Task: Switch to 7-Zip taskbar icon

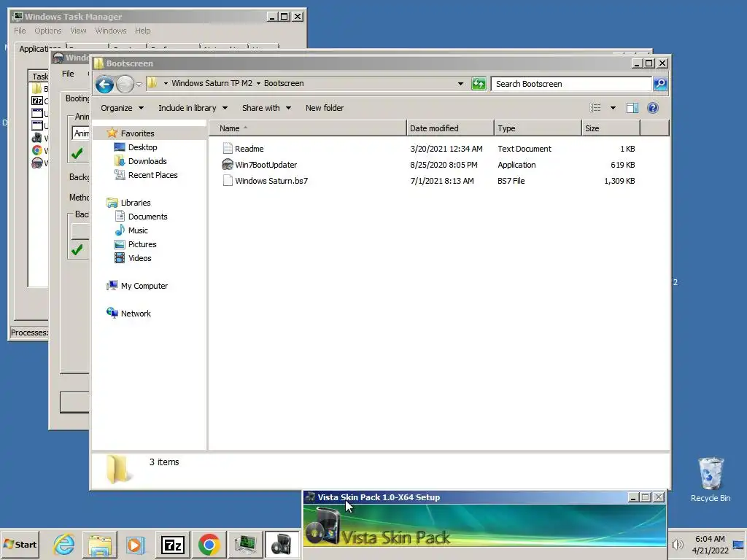Action: point(172,544)
